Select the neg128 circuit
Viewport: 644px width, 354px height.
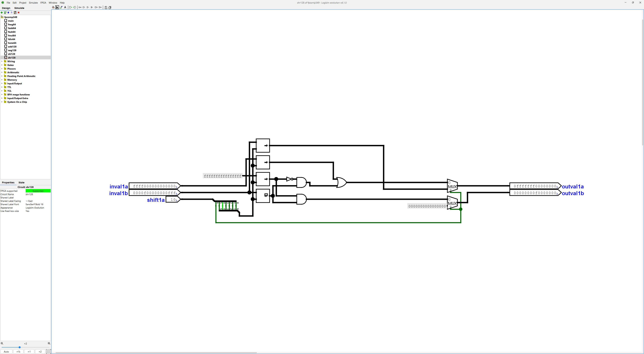pos(12,50)
